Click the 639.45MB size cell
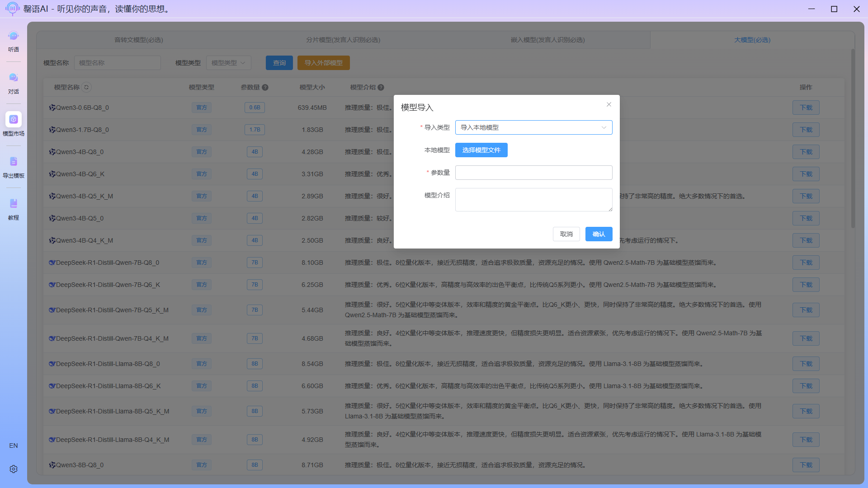Image resolution: width=868 pixels, height=488 pixels. point(312,108)
